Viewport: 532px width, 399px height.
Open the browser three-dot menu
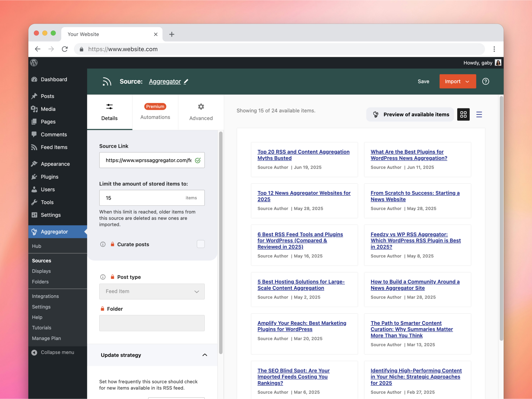(494, 49)
